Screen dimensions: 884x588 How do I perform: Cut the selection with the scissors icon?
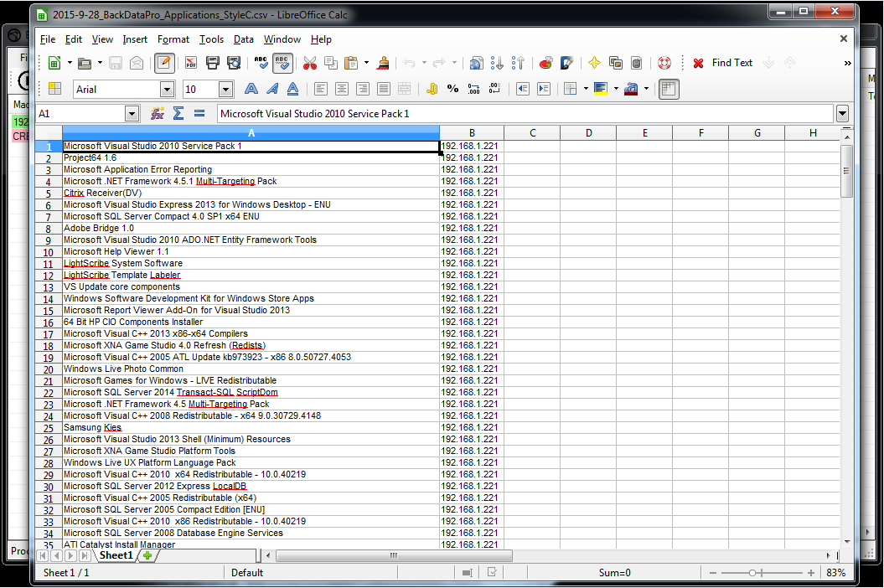[x=309, y=63]
